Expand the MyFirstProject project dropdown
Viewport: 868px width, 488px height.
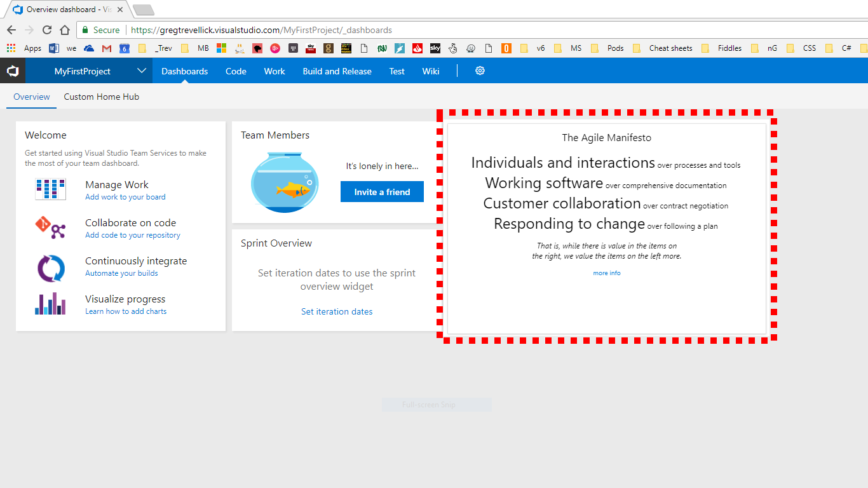[x=142, y=71]
